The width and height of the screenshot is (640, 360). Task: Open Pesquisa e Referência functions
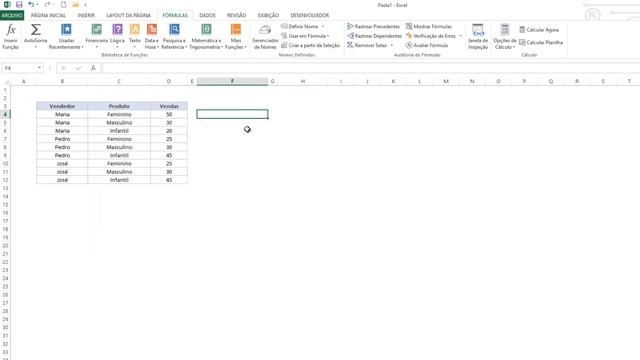point(174,37)
